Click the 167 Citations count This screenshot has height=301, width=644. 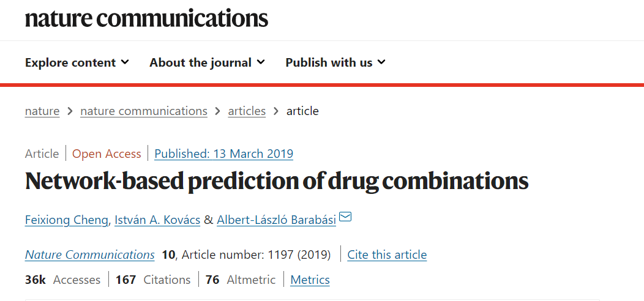pos(153,280)
